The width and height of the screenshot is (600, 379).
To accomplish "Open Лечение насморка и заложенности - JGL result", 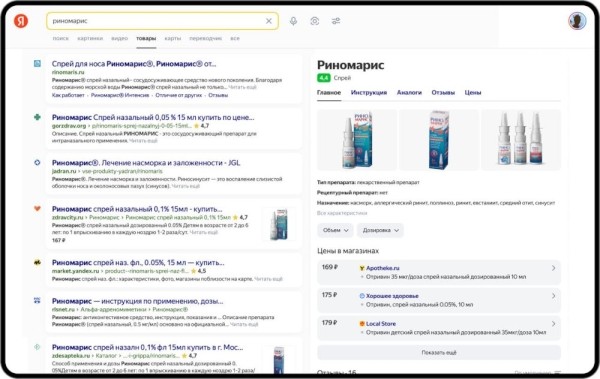I will pyautogui.click(x=146, y=163).
